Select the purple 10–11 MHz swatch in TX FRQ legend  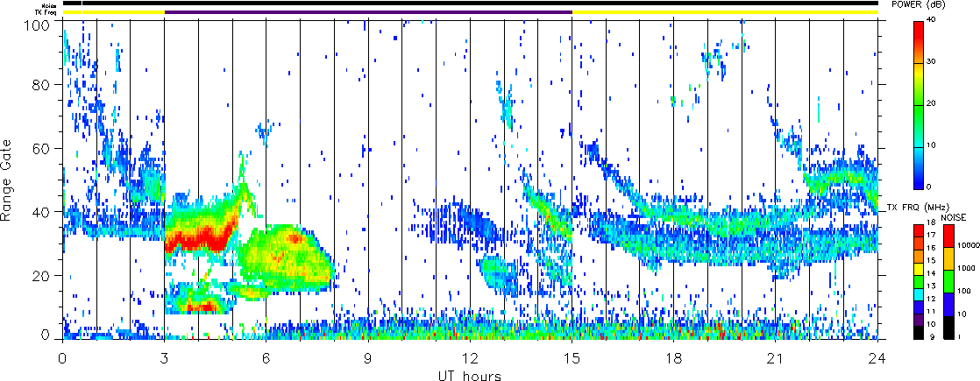(x=918, y=319)
